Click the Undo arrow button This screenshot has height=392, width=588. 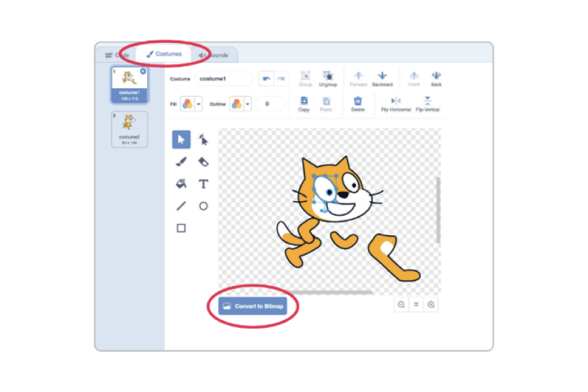pos(266,78)
